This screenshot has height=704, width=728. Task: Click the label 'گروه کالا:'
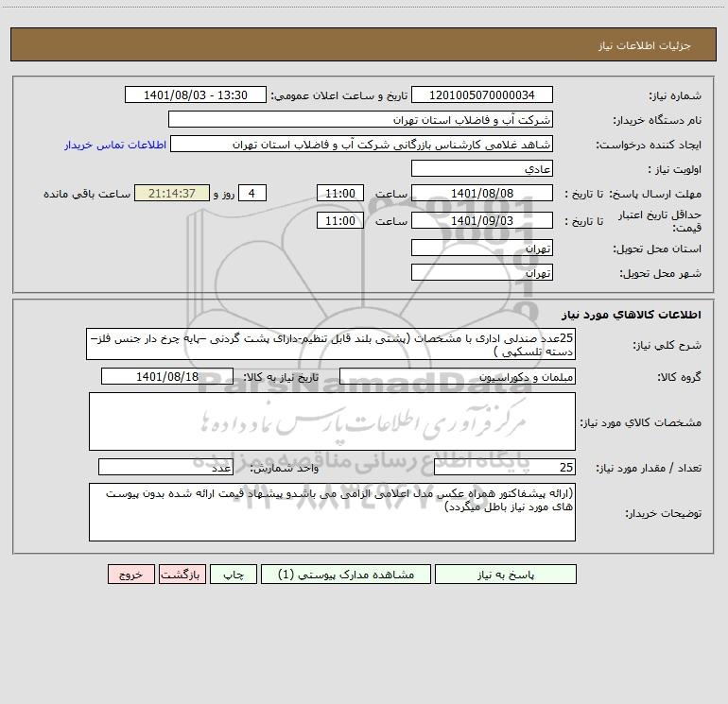click(x=680, y=377)
